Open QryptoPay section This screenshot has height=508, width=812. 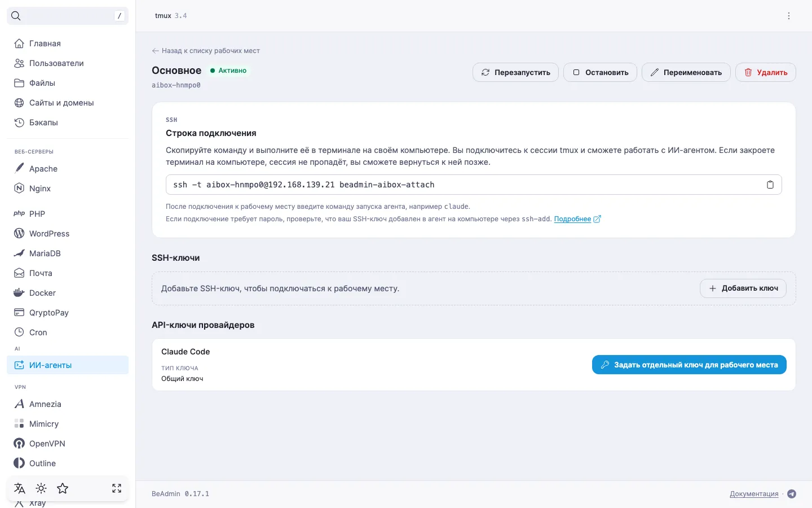[x=68, y=313]
